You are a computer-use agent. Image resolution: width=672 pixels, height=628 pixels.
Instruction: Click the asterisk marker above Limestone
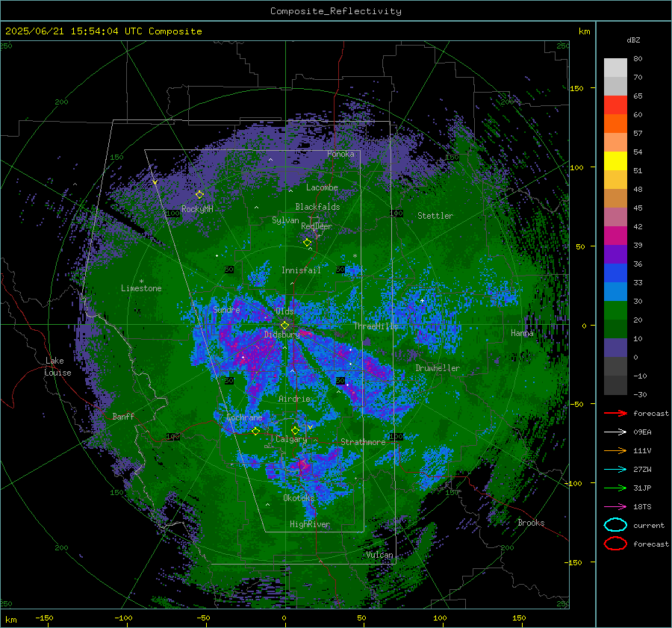coord(141,282)
